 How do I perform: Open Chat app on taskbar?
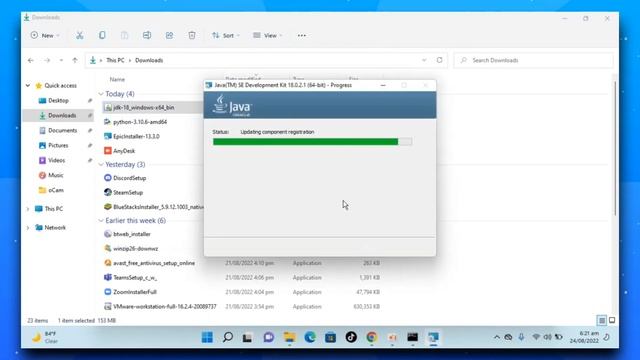coord(269,337)
